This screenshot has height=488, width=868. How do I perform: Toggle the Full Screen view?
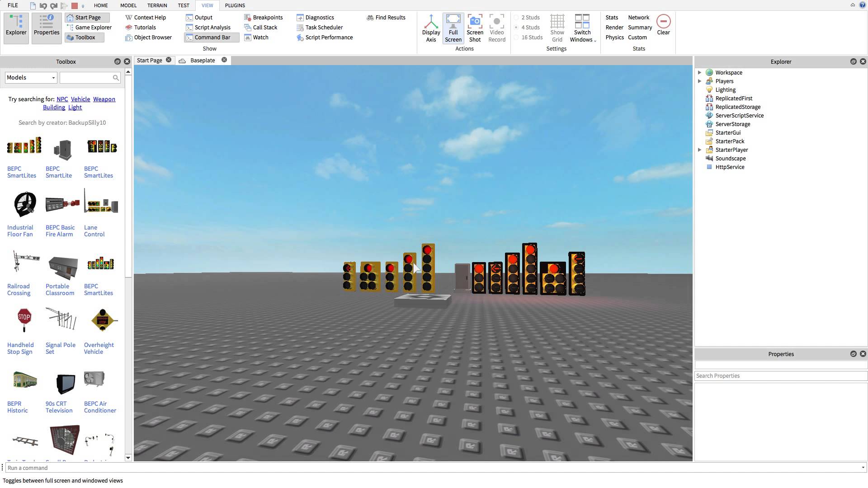453,28
